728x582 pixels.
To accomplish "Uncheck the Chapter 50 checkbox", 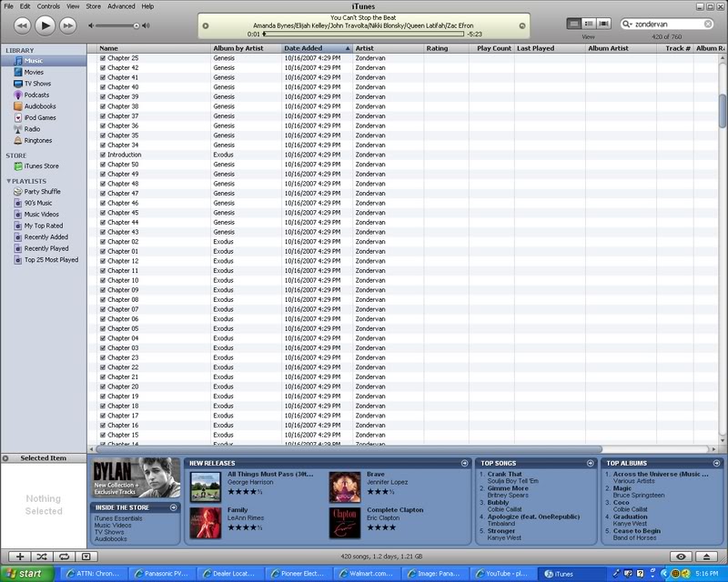I will (x=103, y=165).
